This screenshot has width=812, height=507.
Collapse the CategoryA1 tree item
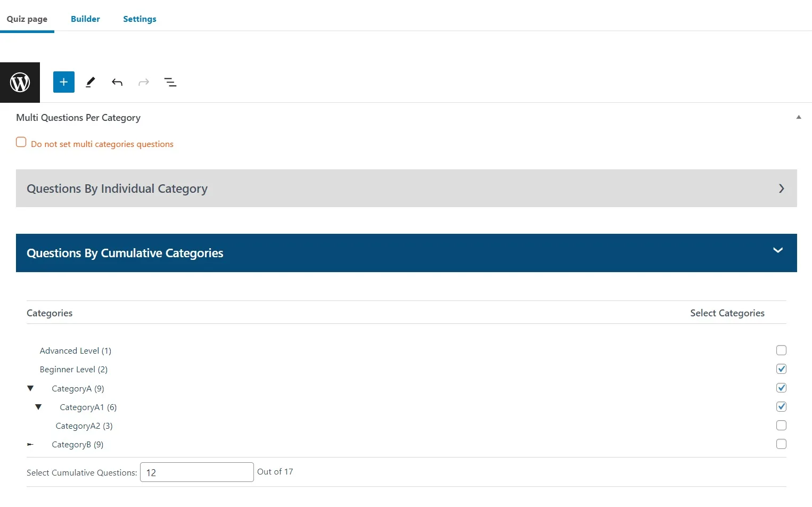click(38, 406)
